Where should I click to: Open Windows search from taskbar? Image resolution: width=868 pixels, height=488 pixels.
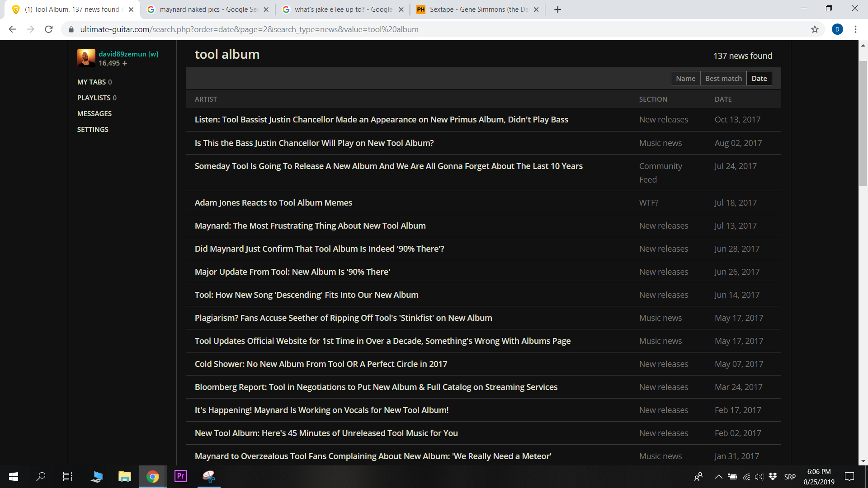click(41, 477)
